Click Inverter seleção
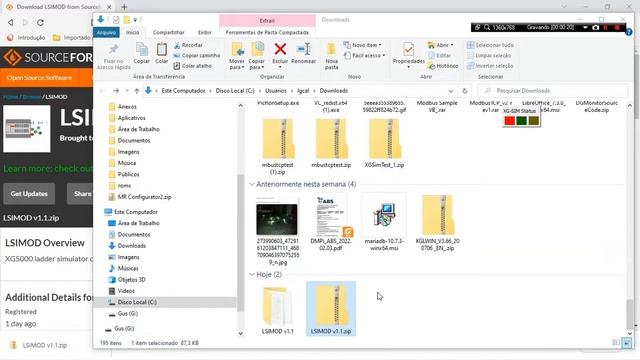The height and width of the screenshot is (360, 640). pos(490,66)
